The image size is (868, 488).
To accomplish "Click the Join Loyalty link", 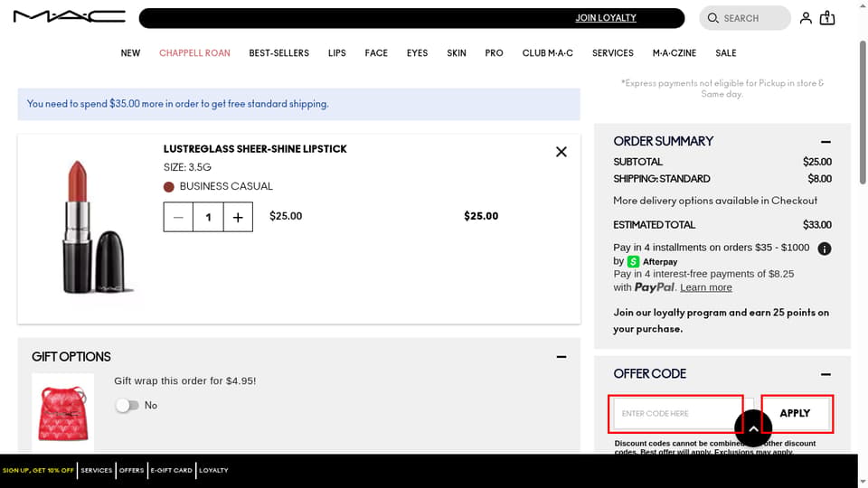I will coord(606,18).
